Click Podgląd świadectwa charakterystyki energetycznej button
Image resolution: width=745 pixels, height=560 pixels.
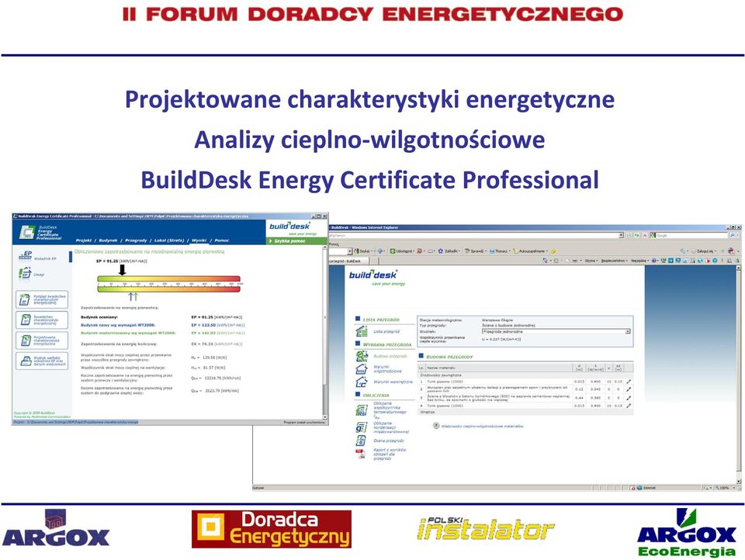pos(42,299)
